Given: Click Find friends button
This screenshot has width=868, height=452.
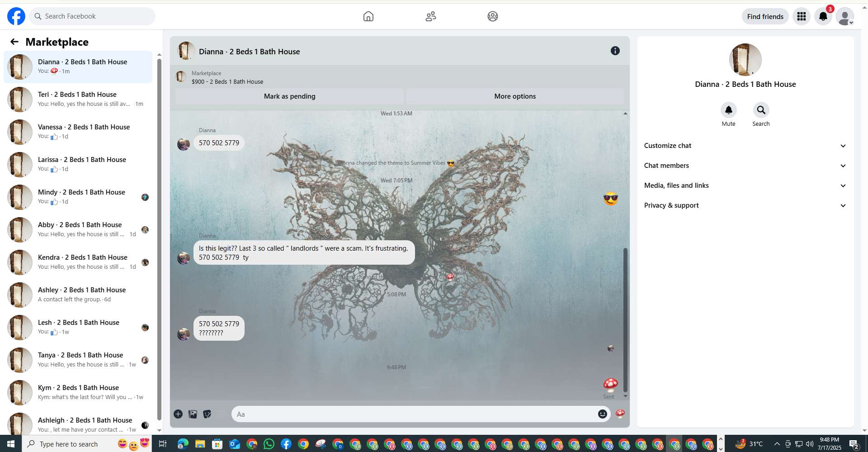Looking at the screenshot, I should click(x=765, y=16).
